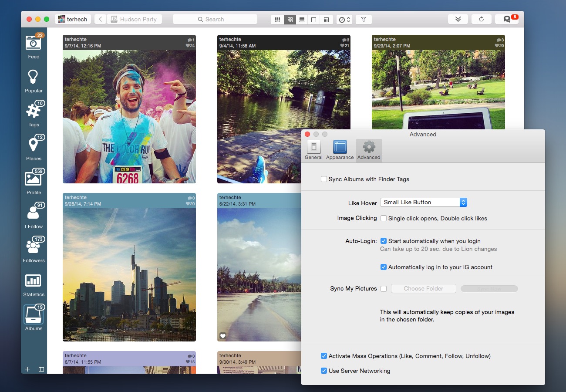Switch to large grid view
Viewport: 566px width, 392px height.
[x=290, y=20]
